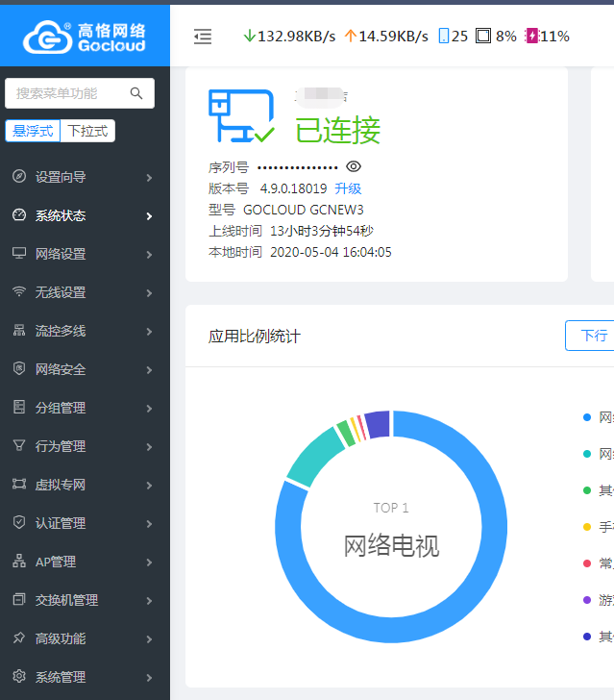Viewport: 614px width, 700px height.
Task: Click the 设置向导 compass icon
Action: pyautogui.click(x=19, y=177)
